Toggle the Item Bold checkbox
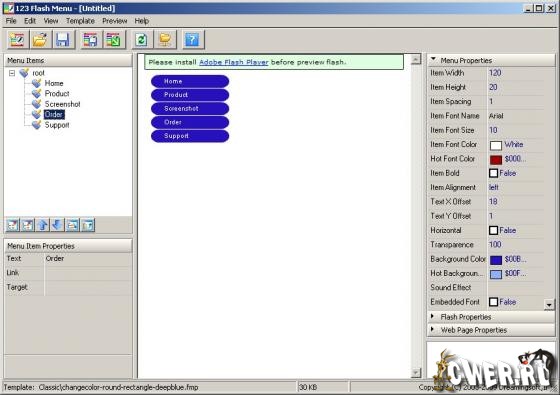 [493, 173]
